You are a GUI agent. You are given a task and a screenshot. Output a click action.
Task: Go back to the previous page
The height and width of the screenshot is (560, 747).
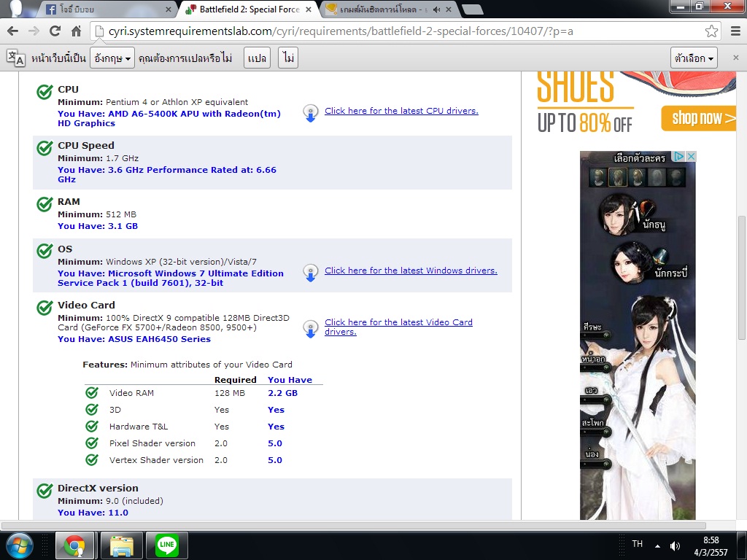[13, 31]
